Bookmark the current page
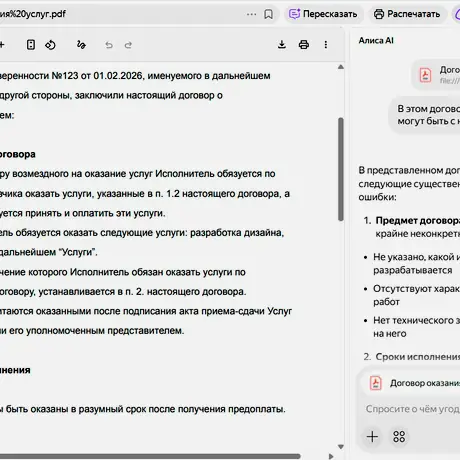Screen dimensions: 460x460 point(268,14)
